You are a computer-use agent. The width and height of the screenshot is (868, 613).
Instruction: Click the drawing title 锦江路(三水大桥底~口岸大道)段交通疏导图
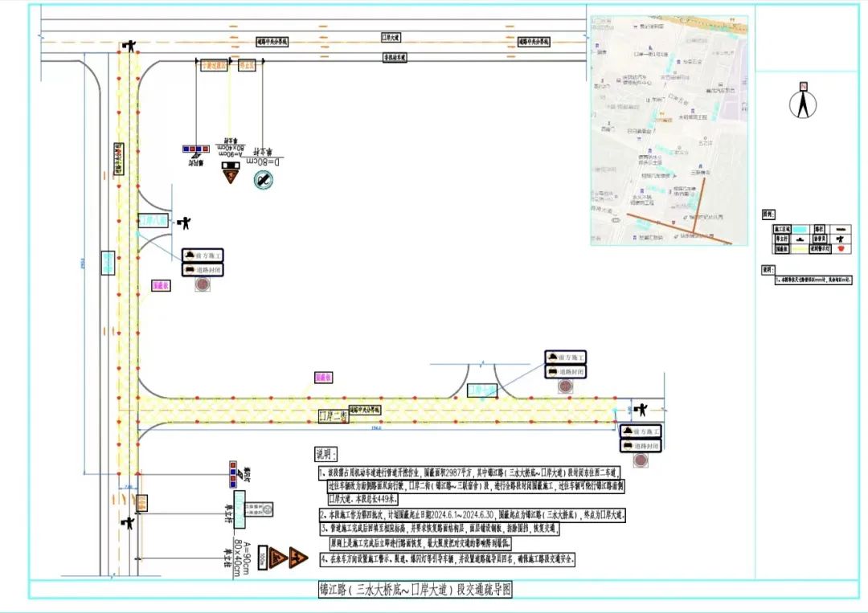[416, 590]
